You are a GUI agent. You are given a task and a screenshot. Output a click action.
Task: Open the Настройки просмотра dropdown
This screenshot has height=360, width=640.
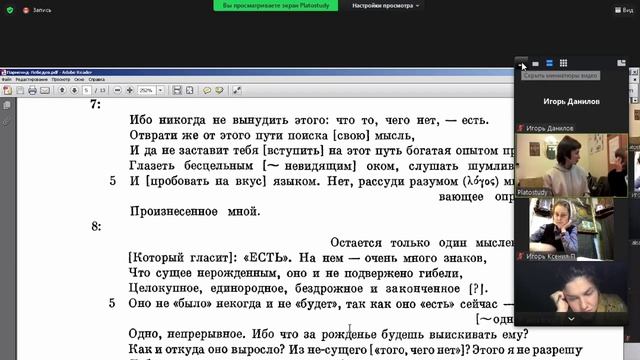pos(385,6)
